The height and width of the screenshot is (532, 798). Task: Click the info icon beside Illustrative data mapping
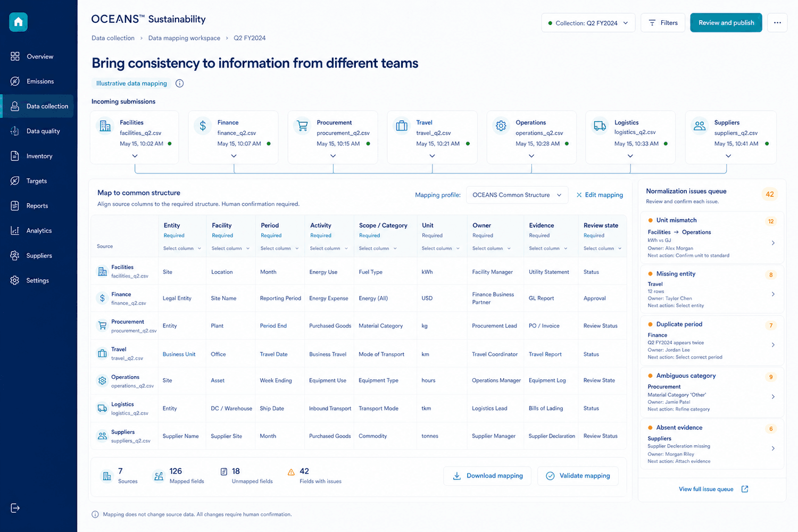tap(180, 84)
